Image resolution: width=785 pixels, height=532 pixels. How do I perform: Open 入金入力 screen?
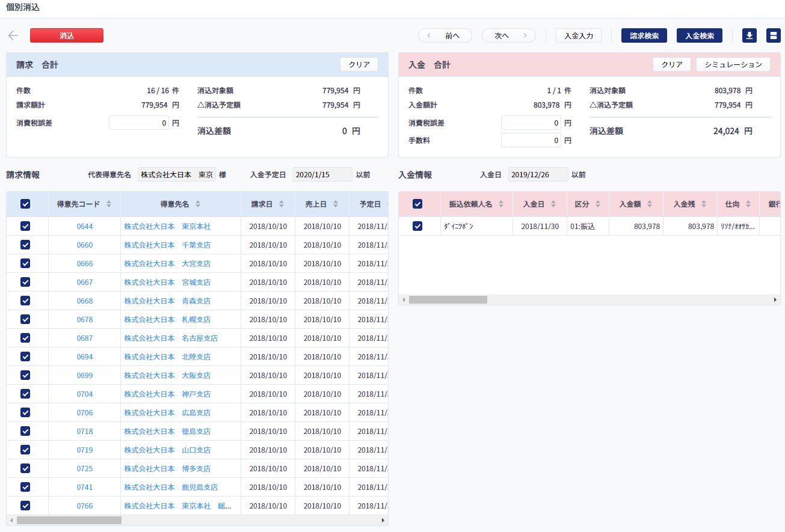[x=579, y=35]
